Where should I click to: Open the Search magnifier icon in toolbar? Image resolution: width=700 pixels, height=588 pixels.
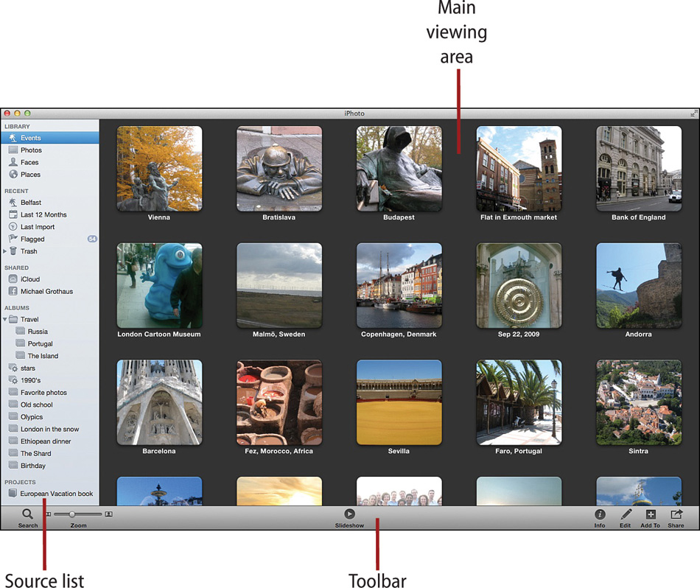(x=28, y=514)
